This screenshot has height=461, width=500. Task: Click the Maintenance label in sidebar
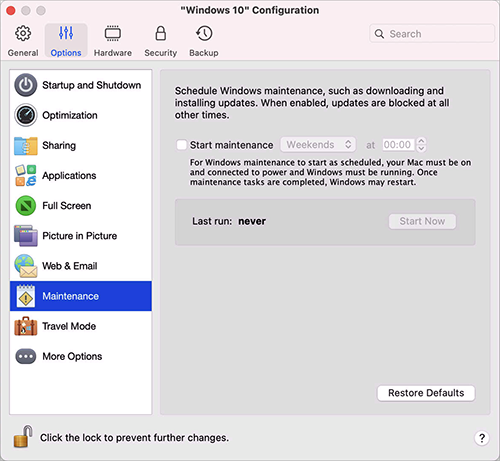coord(71,296)
